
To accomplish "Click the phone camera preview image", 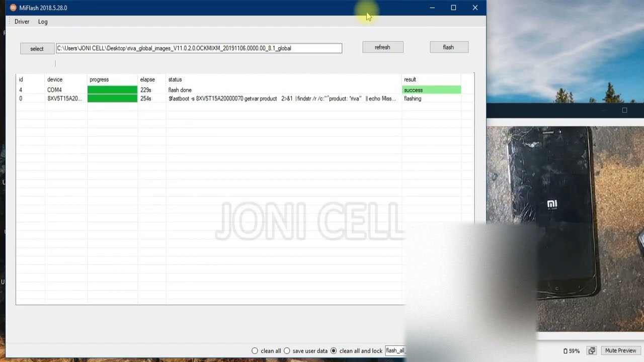I will 566,229.
